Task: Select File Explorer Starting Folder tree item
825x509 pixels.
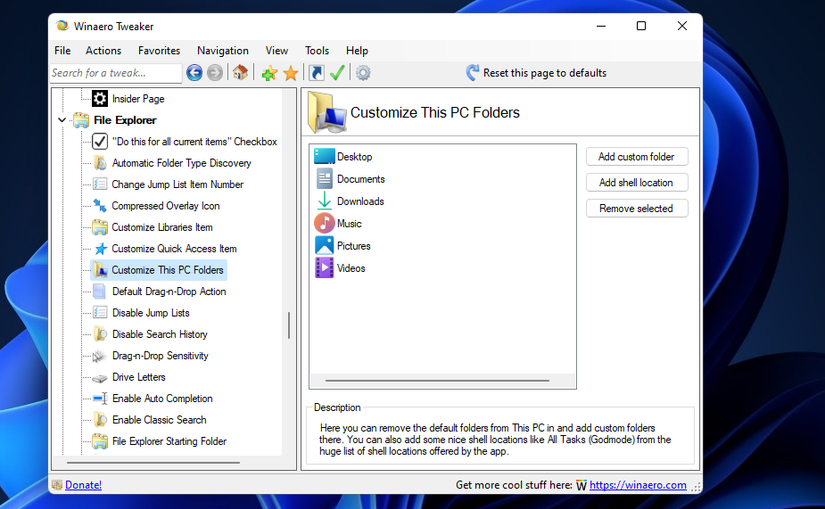Action: (169, 441)
